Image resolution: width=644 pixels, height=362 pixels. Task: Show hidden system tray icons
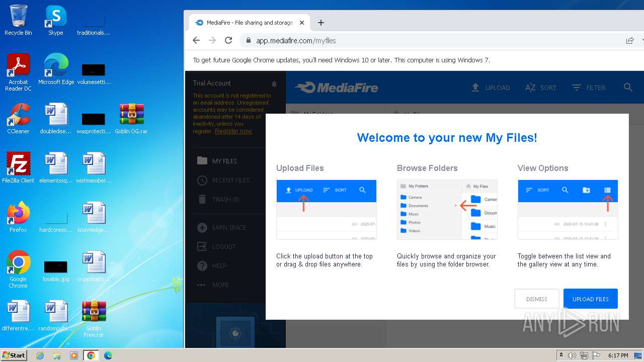click(561, 355)
